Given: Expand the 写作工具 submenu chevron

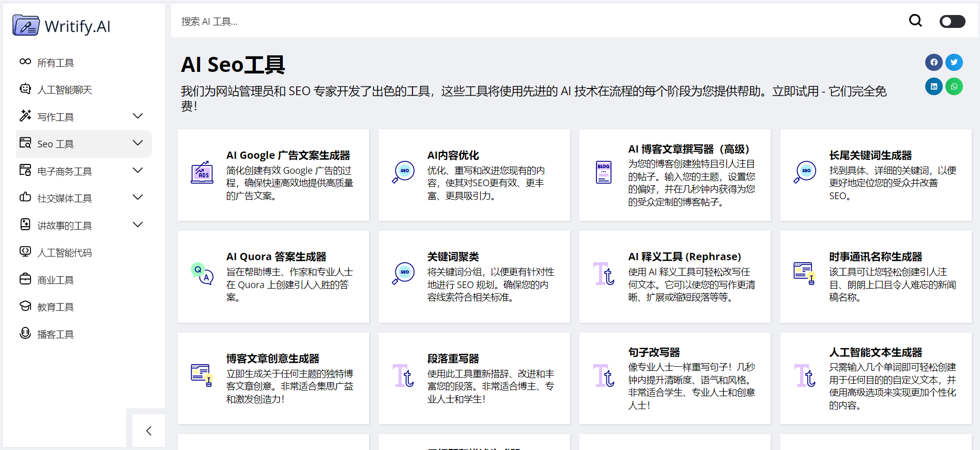Looking at the screenshot, I should [x=137, y=116].
